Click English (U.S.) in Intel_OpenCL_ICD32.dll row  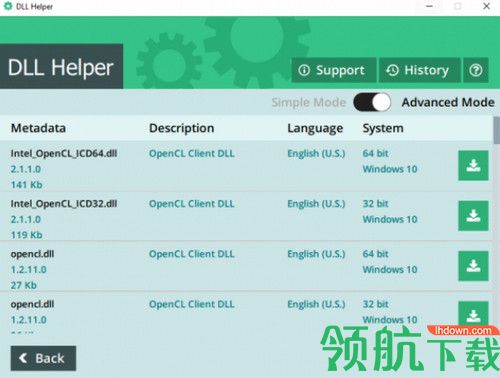click(316, 204)
